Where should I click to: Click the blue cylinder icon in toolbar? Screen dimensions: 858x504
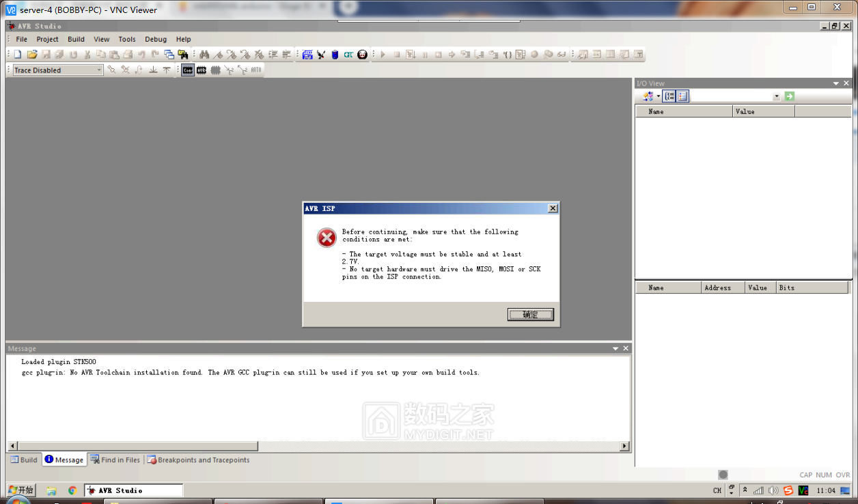pyautogui.click(x=335, y=54)
